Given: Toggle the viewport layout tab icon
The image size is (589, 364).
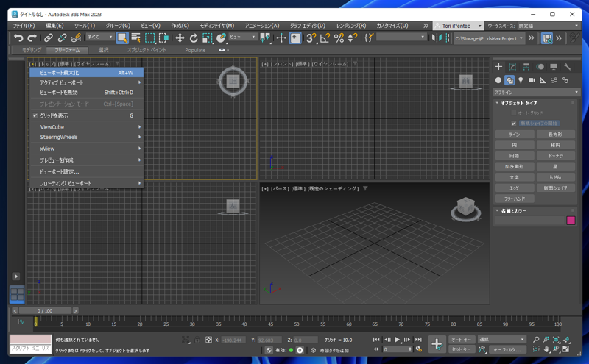Looking at the screenshot, I should tap(17, 294).
